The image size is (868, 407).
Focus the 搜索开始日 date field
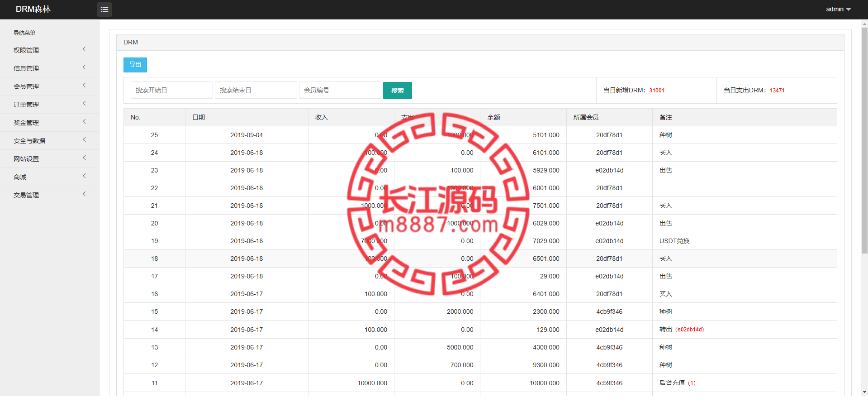172,90
